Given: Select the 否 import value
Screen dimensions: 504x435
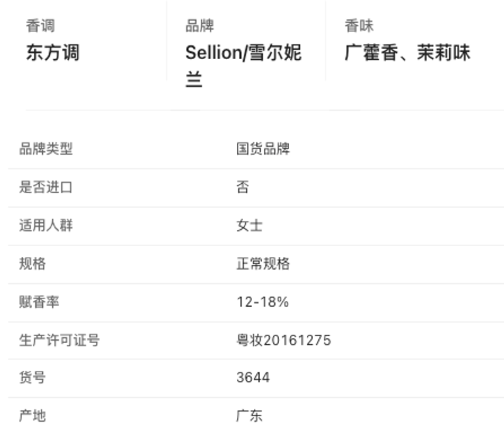Looking at the screenshot, I should point(243,187).
